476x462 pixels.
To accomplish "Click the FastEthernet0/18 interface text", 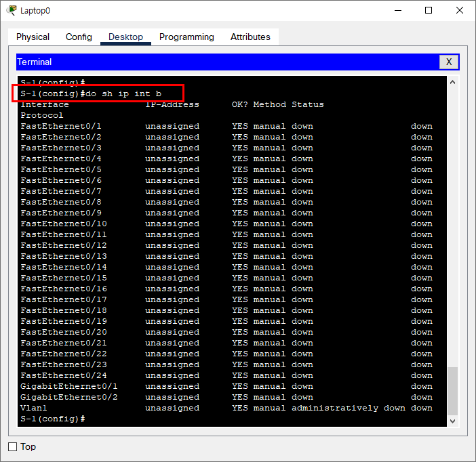I will pos(64,311).
